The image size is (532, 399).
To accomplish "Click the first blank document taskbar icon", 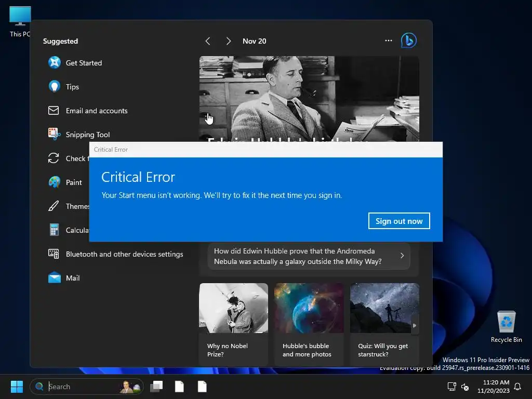I will point(179,387).
